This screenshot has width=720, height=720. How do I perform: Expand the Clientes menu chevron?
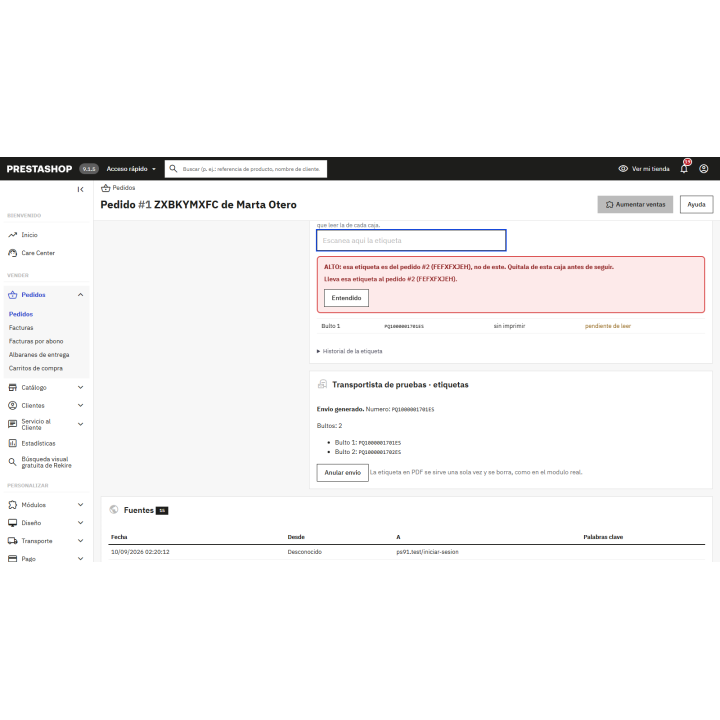(x=80, y=405)
